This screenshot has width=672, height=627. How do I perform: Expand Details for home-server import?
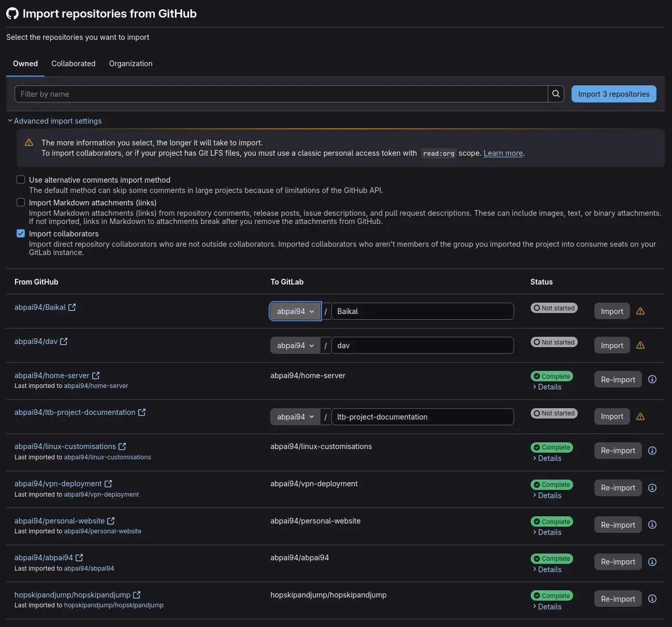[x=547, y=387]
